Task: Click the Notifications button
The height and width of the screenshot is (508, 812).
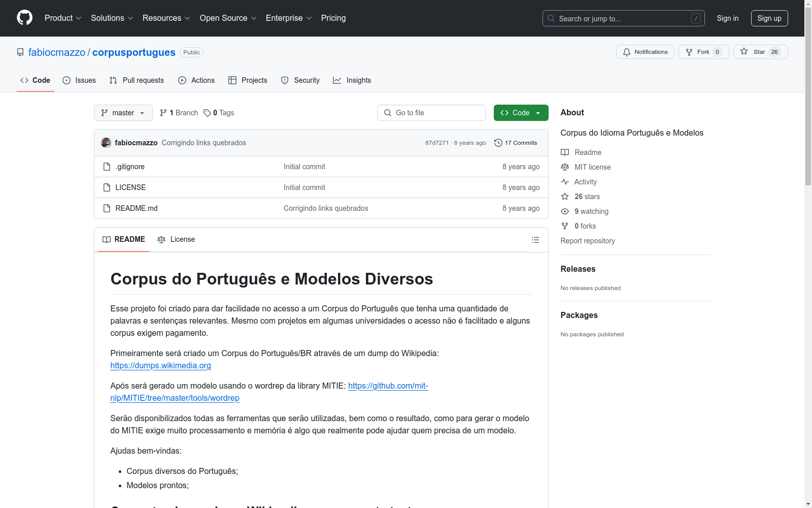Action: coord(645,52)
